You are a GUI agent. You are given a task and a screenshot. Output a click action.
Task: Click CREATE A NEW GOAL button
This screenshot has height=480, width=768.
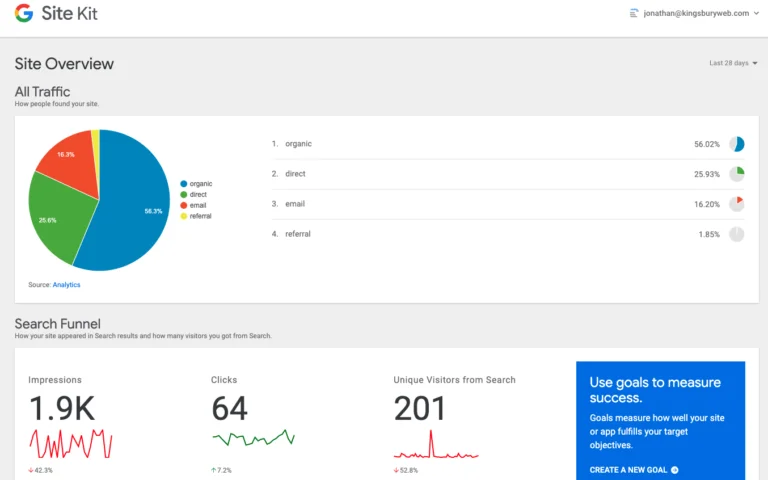click(x=634, y=470)
